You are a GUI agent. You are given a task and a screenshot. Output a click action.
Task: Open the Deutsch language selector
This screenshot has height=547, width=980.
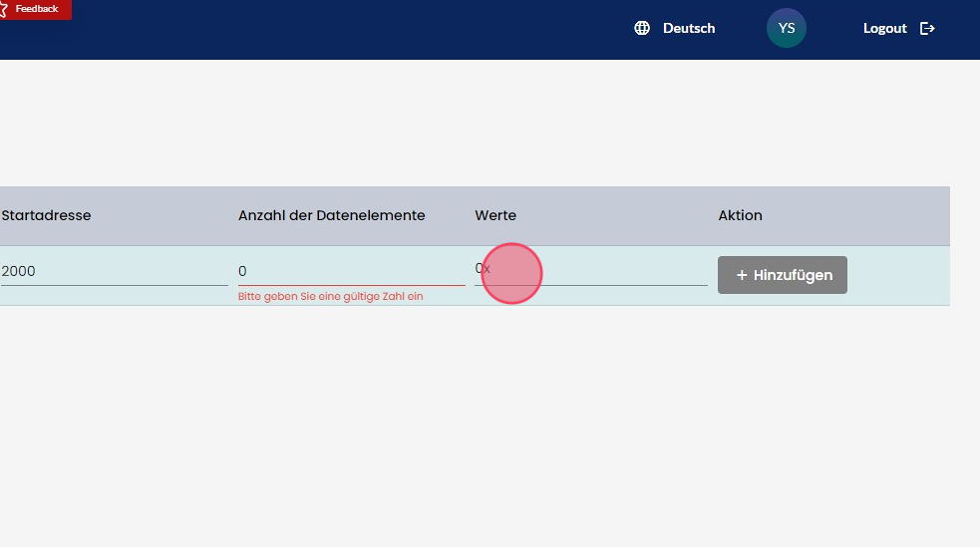(x=689, y=28)
